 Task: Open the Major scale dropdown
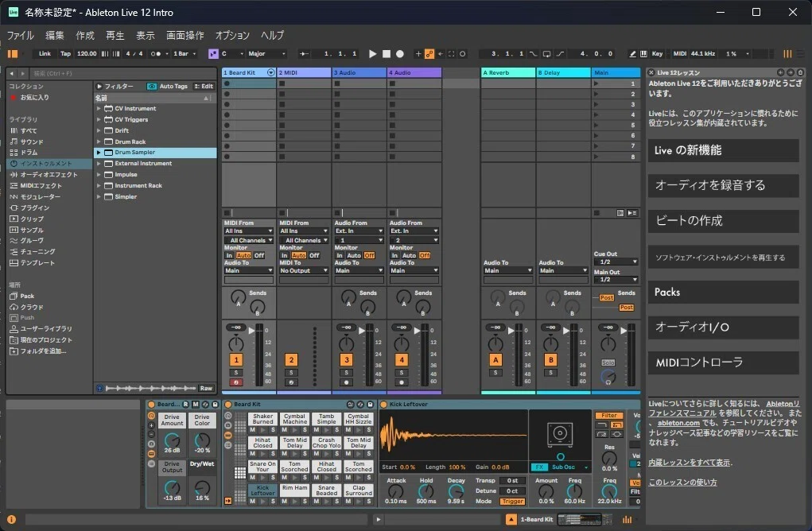click(266, 54)
